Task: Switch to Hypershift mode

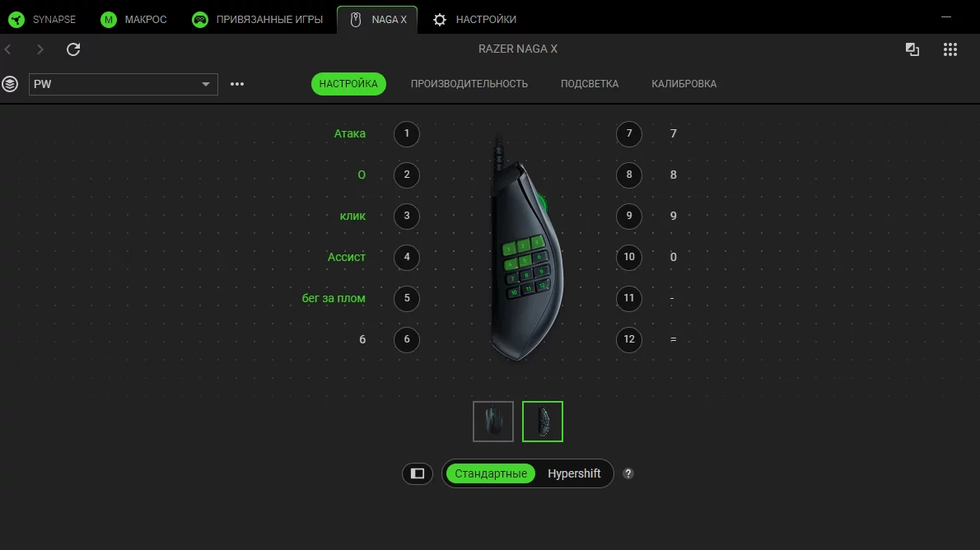Action: coord(574,473)
